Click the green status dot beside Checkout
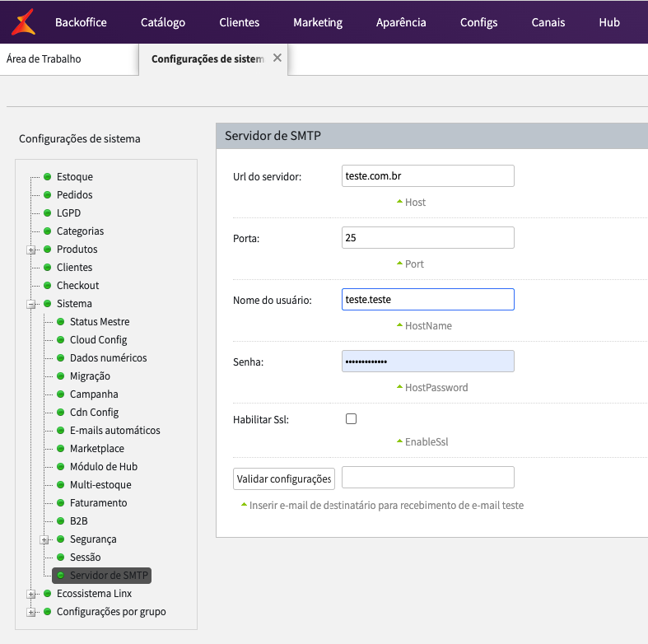 [47, 285]
